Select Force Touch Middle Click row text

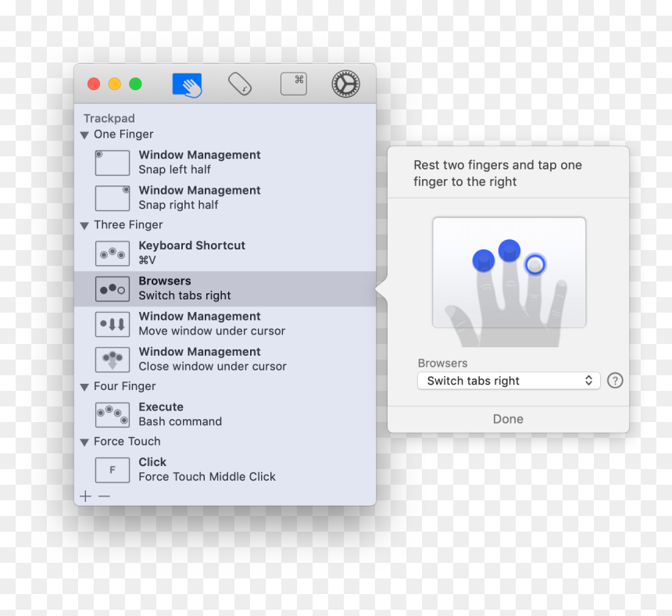coord(207,477)
